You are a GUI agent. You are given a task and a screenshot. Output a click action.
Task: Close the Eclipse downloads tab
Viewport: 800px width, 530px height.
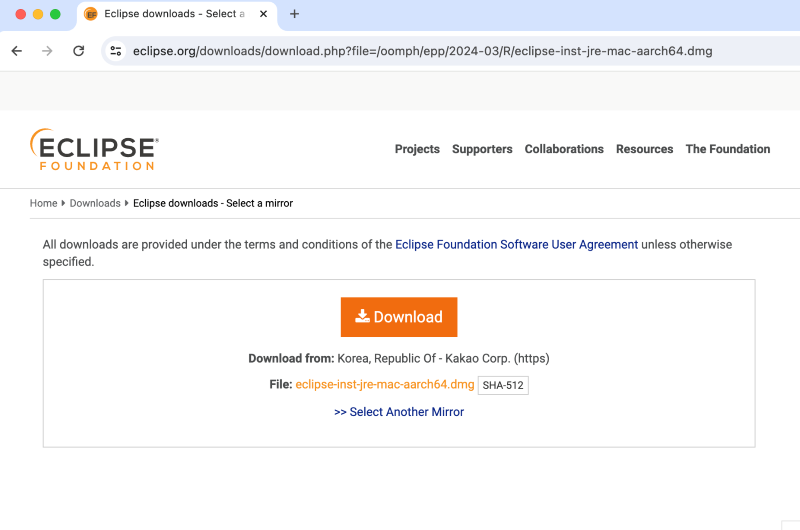click(263, 14)
